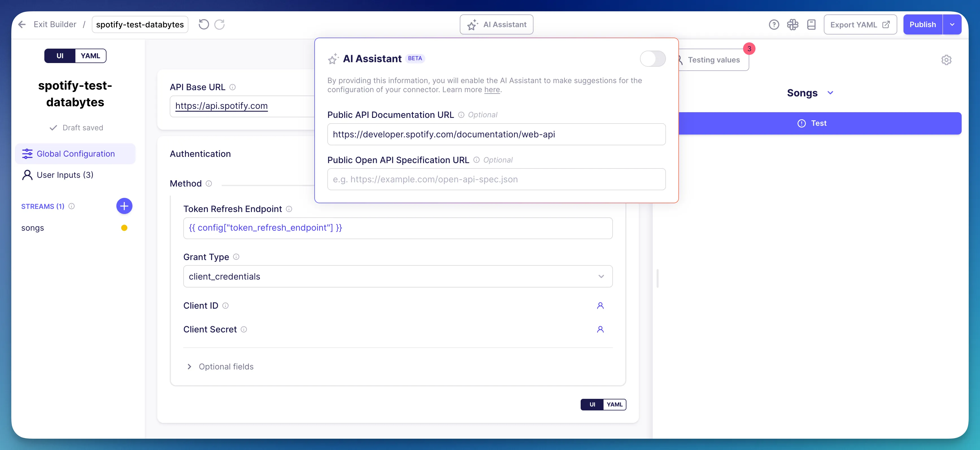
Task: Click the connector name field spotify-test-databytes
Action: (140, 25)
